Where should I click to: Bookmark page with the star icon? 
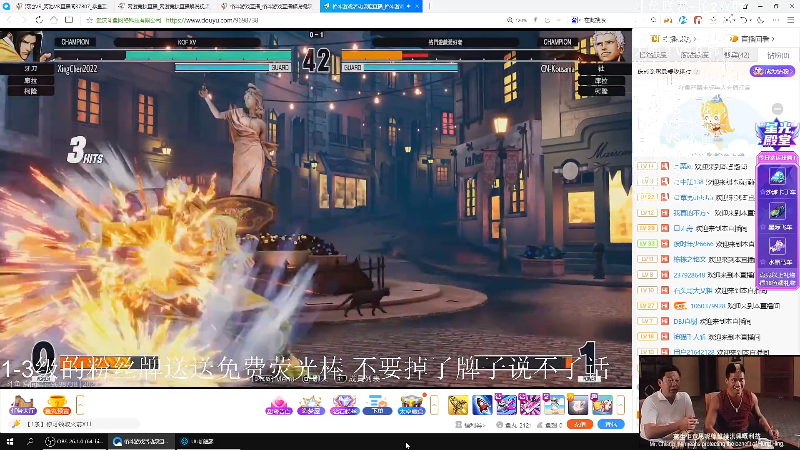(90, 20)
